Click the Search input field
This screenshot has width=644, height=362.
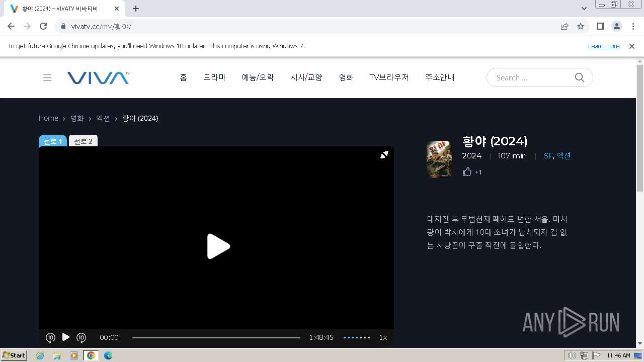pyautogui.click(x=531, y=77)
